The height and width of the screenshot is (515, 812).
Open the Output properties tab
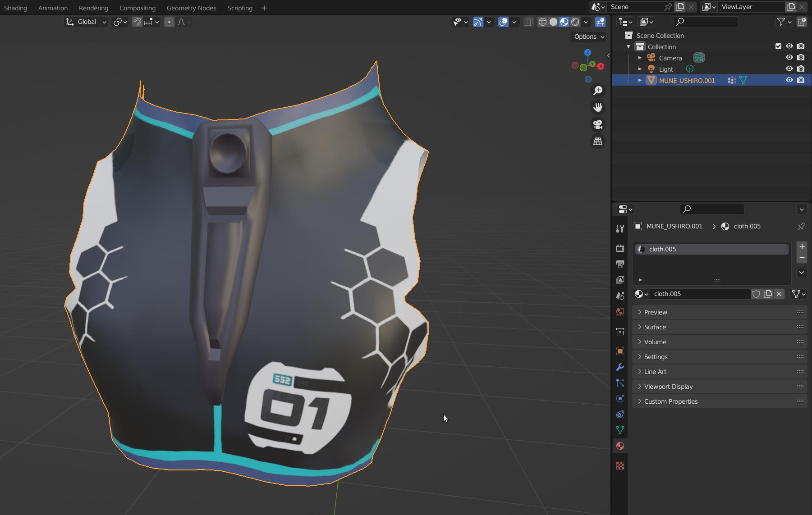click(620, 264)
